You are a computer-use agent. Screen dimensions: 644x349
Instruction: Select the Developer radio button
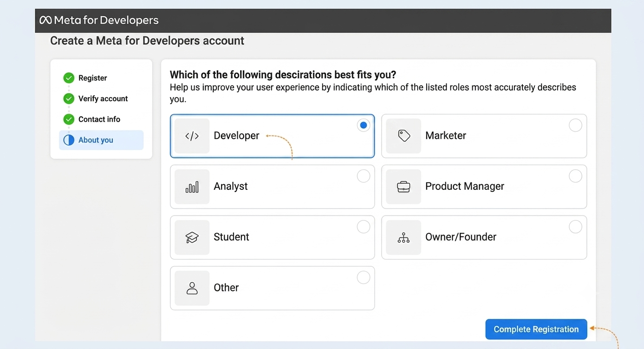pyautogui.click(x=364, y=125)
